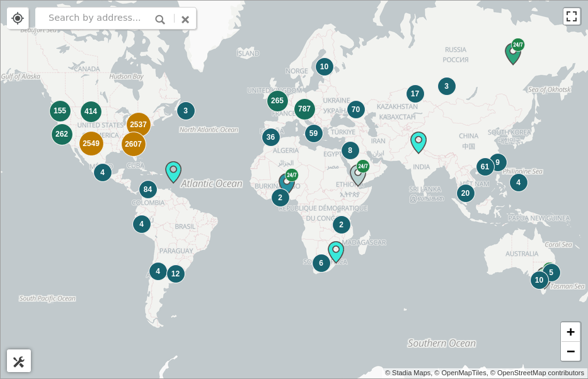
Task: Open the tools wrench-and-screwdriver button
Action: click(x=19, y=361)
